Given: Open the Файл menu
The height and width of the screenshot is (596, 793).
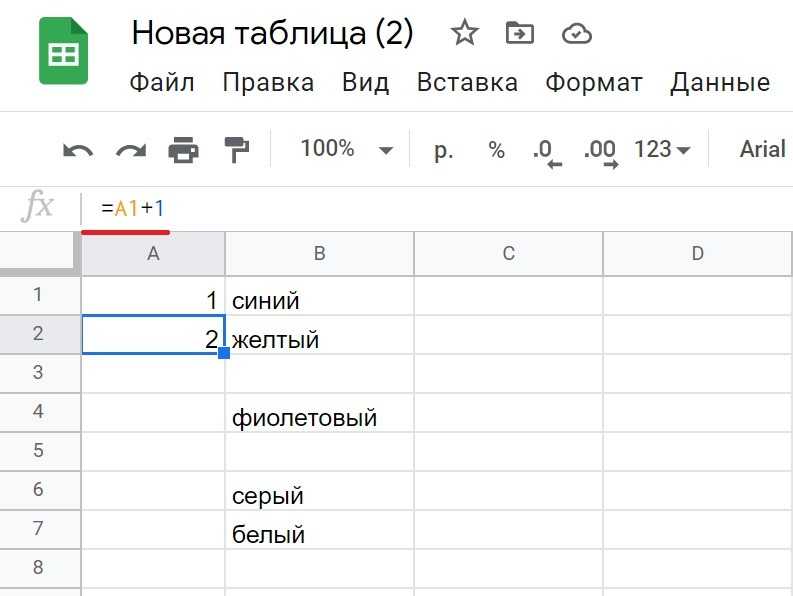Looking at the screenshot, I should (162, 82).
